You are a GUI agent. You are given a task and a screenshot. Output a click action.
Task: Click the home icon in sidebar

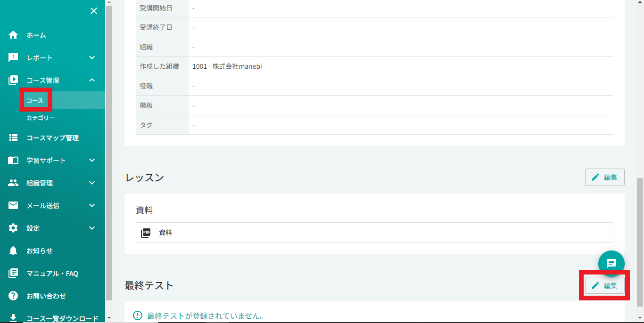(13, 35)
